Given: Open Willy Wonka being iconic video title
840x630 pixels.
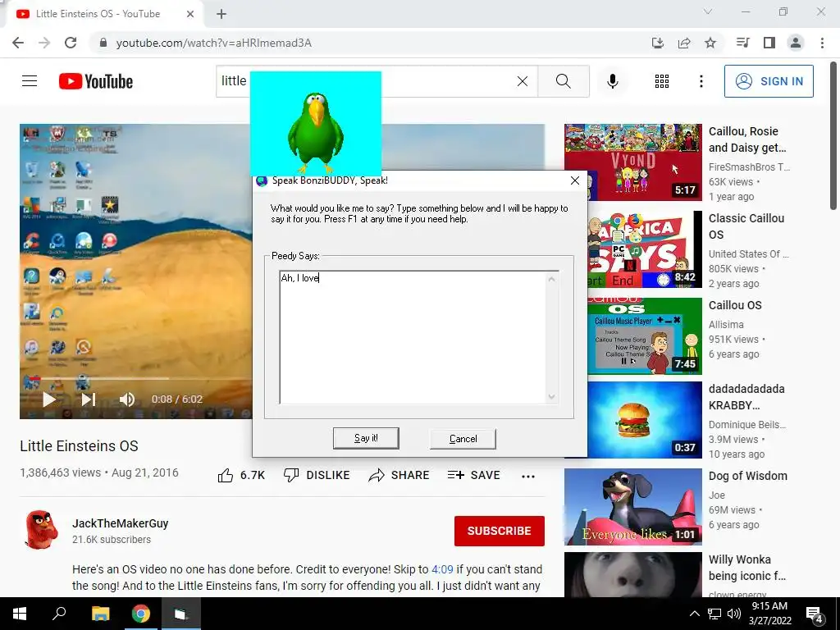Looking at the screenshot, I should pos(746,568).
